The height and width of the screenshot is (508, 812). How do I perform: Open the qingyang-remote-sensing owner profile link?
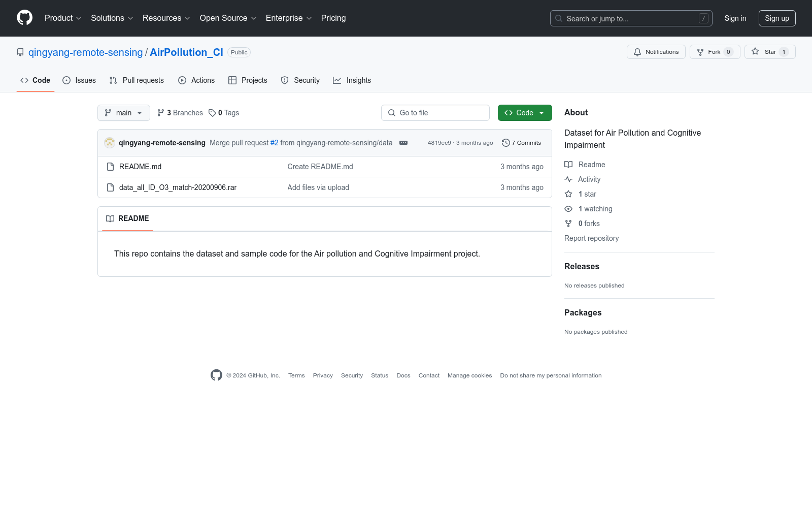click(86, 52)
